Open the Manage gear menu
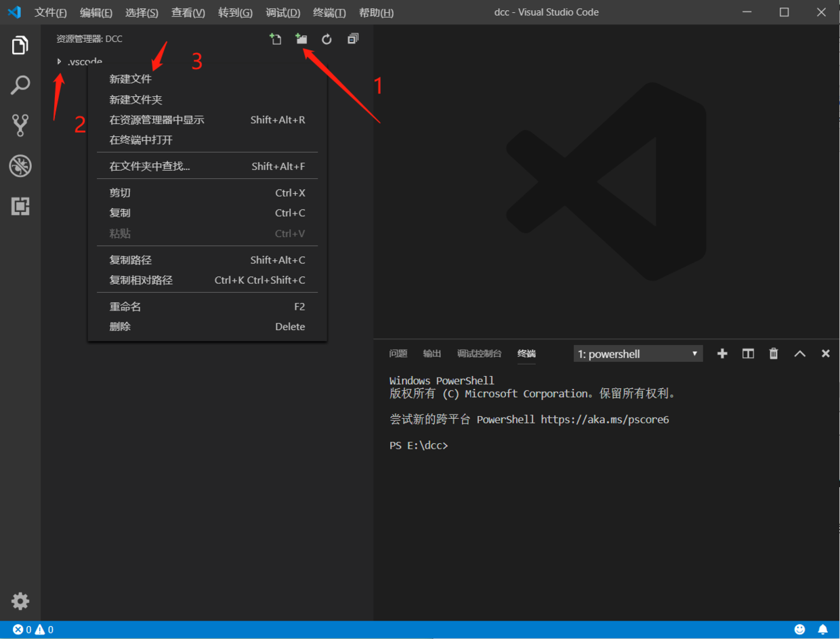Image resolution: width=840 pixels, height=639 pixels. (20, 601)
